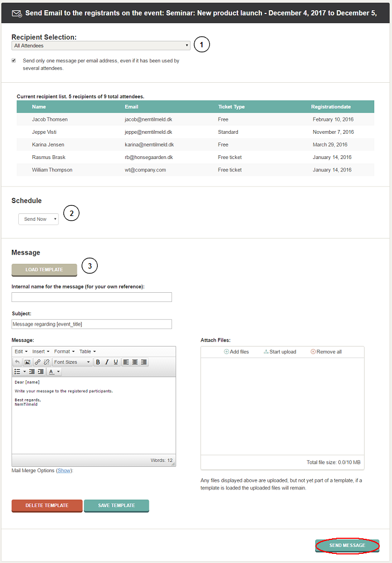Click the Subject input field
This screenshot has width=392, height=563.
point(91,324)
